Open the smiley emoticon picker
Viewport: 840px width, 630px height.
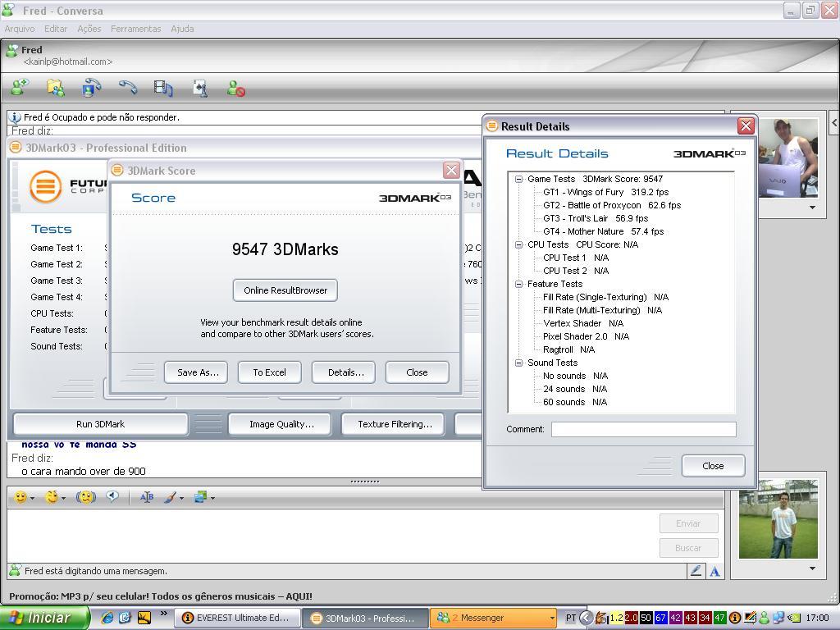[x=21, y=497]
